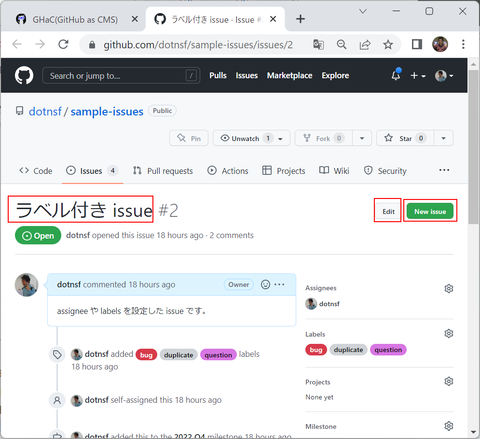The image size is (480, 439).
Task: Open the Projects sidebar gear settings
Action: [x=449, y=381]
